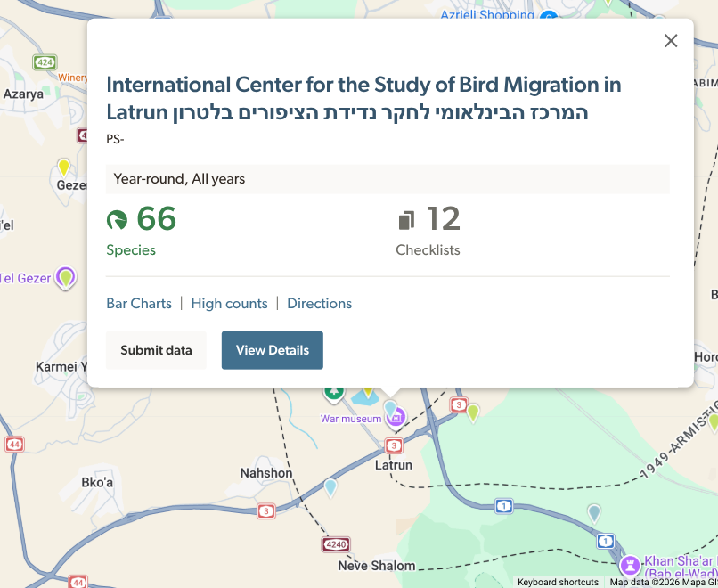
Task: Click the green tree park marker
Action: [x=334, y=394]
